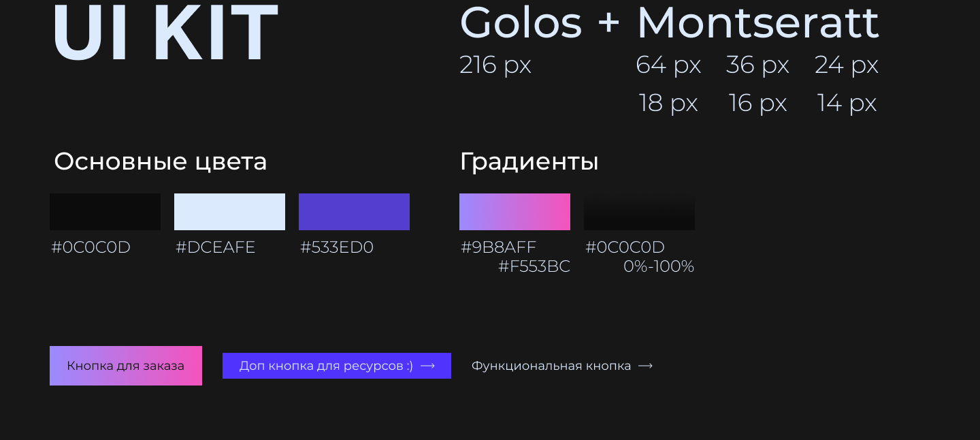Click the arrow icon in the blue resources button
Screen dimensions: 980x440
click(x=427, y=366)
